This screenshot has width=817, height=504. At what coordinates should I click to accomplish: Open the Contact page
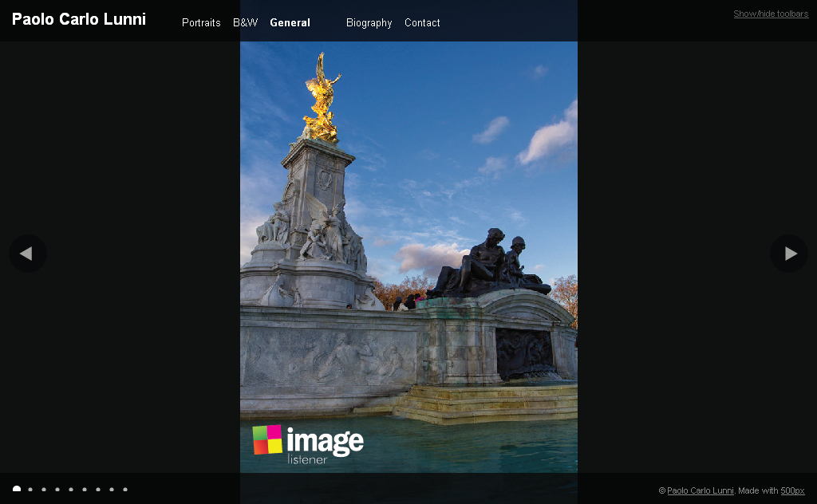tap(422, 23)
